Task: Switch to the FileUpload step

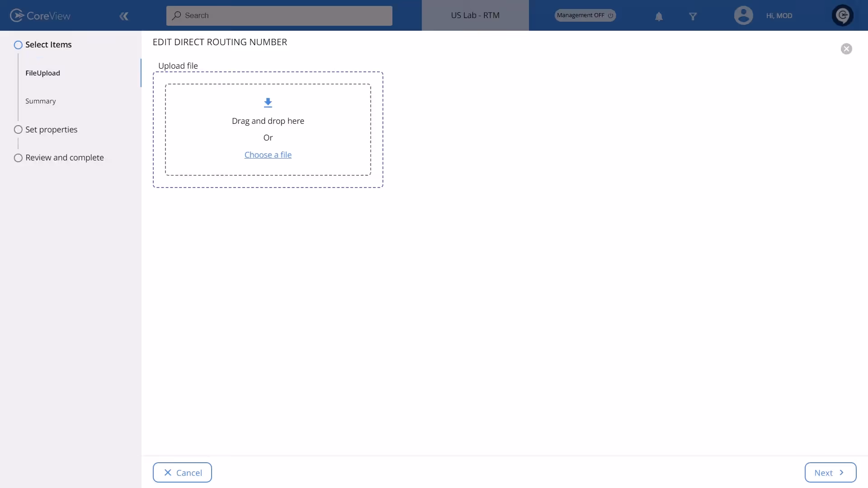Action: (x=42, y=73)
